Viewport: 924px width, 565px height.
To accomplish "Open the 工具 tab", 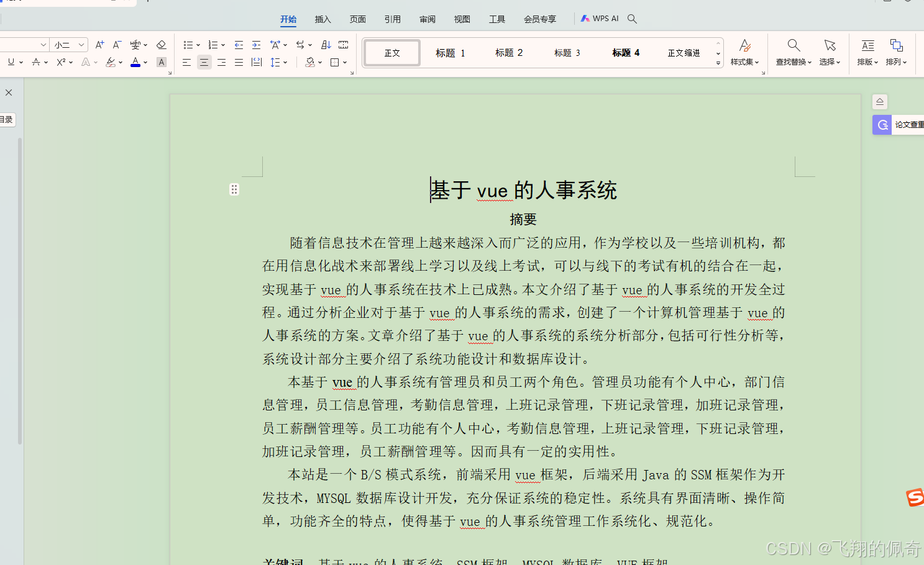I will pos(497,19).
